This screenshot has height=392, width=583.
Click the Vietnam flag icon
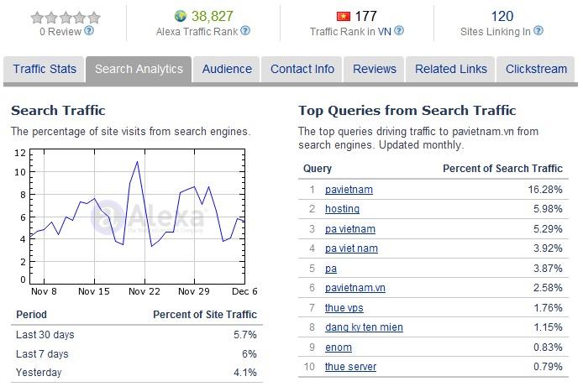tap(344, 16)
